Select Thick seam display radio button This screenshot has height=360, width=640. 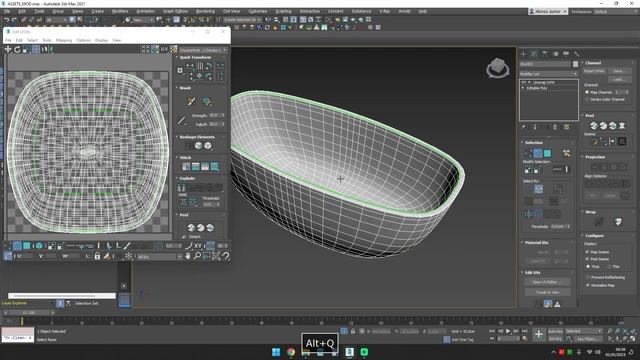tap(588, 266)
